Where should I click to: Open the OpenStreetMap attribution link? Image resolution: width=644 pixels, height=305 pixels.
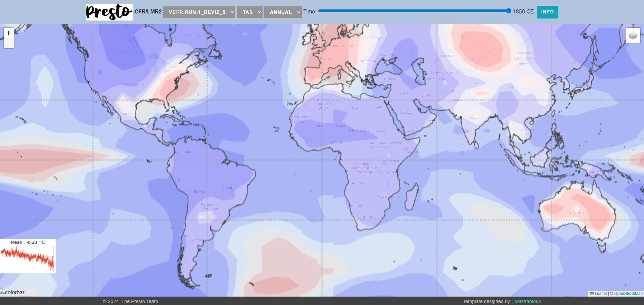[x=628, y=294]
